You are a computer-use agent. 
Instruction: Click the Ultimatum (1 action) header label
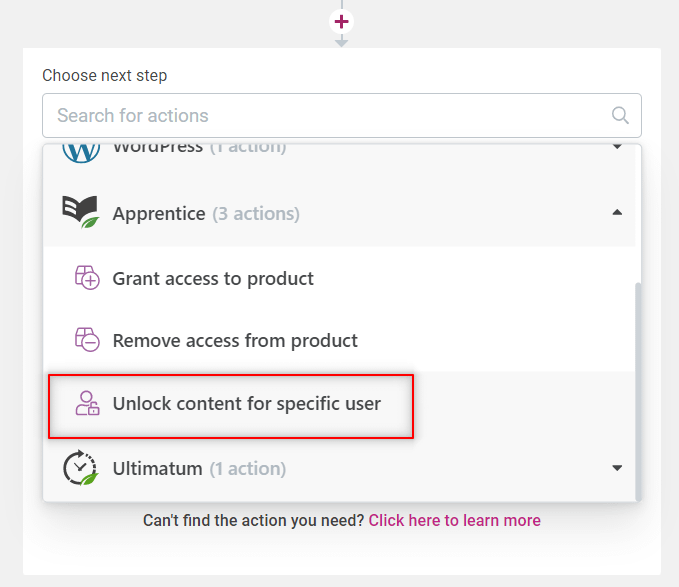point(199,469)
